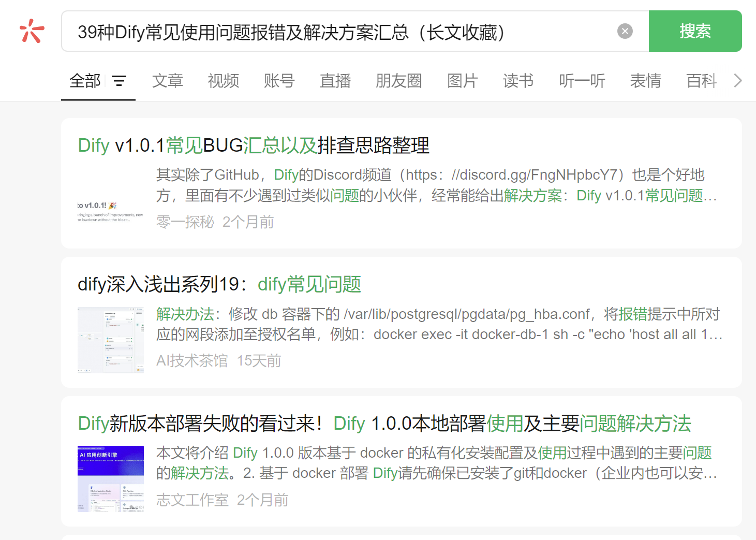Switch to the 百科 tab
The width and height of the screenshot is (756, 540).
pos(702,81)
